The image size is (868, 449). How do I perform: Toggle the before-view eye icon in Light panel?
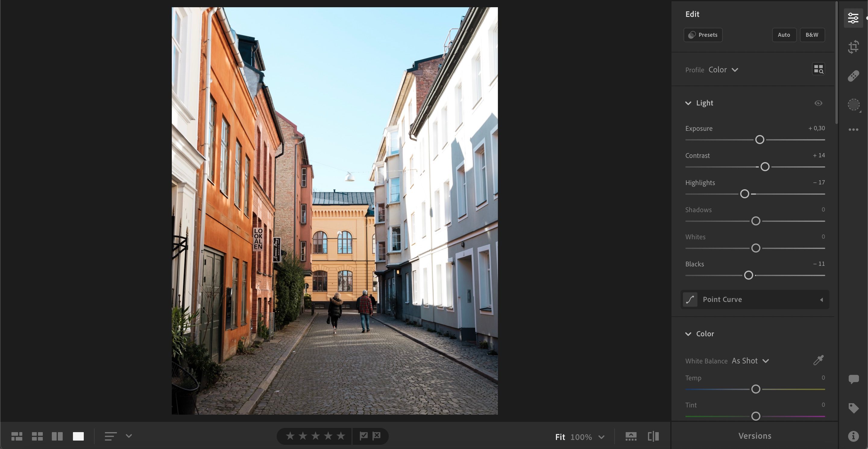pyautogui.click(x=819, y=103)
